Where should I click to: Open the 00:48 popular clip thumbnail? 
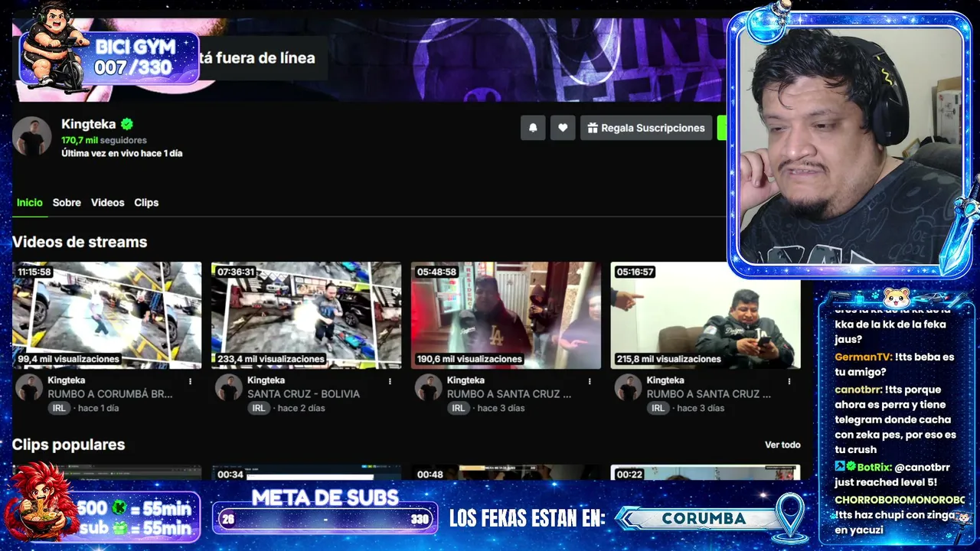[506, 472]
